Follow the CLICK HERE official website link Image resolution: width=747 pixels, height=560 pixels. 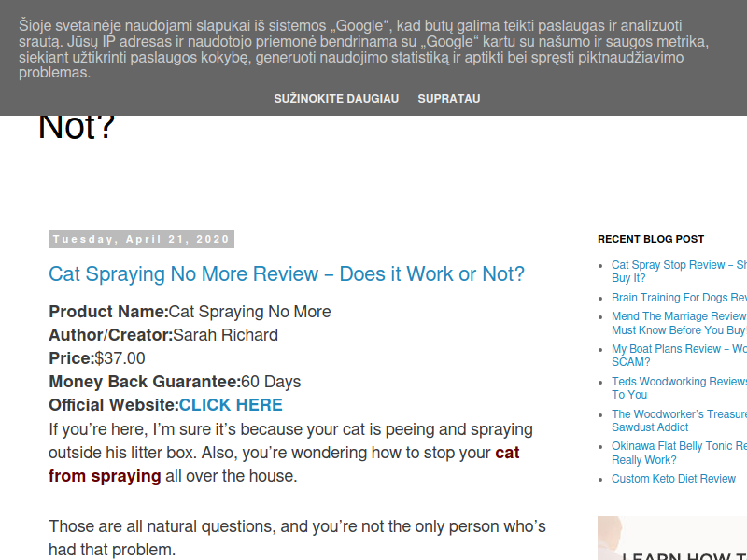click(231, 405)
